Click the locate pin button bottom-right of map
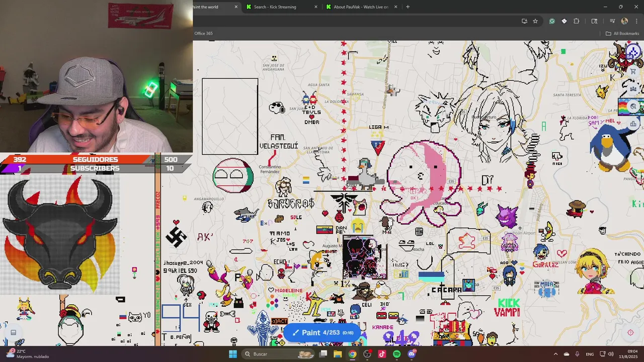Viewport: 644px width, 362px height. (x=630, y=332)
